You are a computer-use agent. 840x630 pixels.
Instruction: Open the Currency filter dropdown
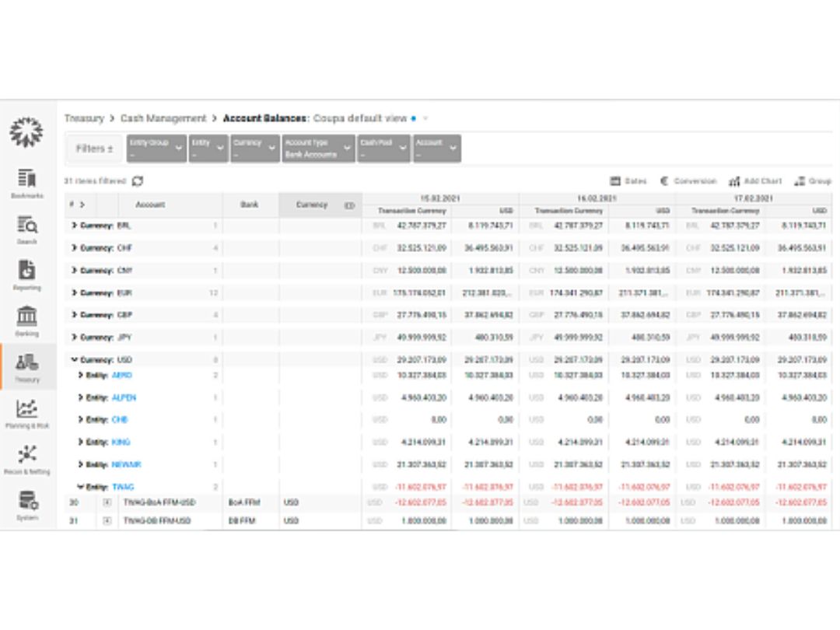[x=255, y=149]
